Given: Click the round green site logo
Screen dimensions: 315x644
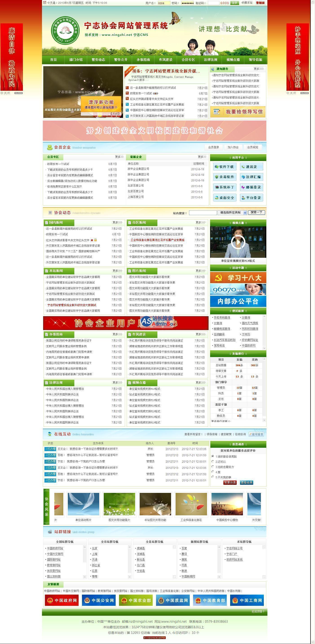Looking at the screenshot, I should pos(65,31).
